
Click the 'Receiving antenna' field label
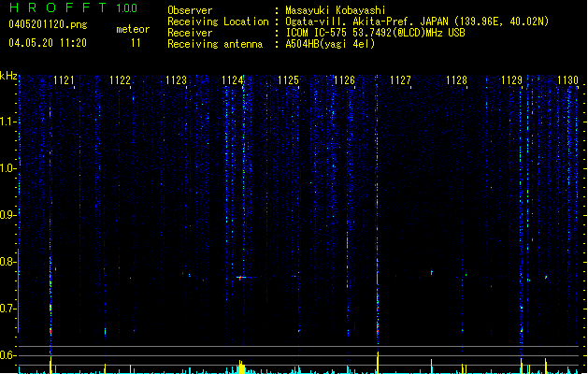click(x=215, y=44)
